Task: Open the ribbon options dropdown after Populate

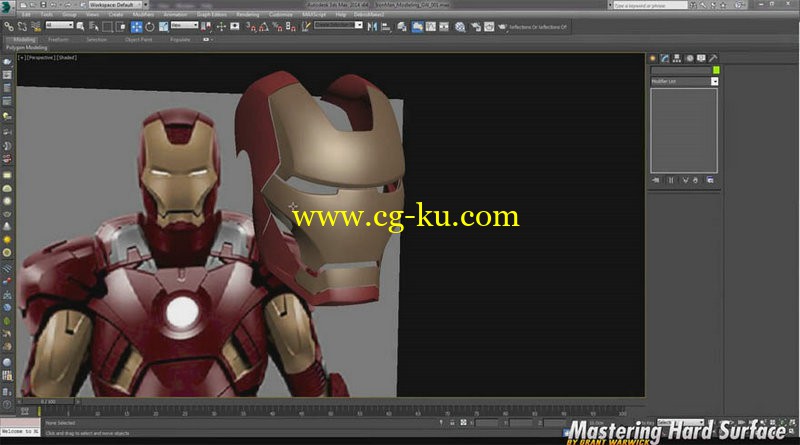Action: point(207,39)
